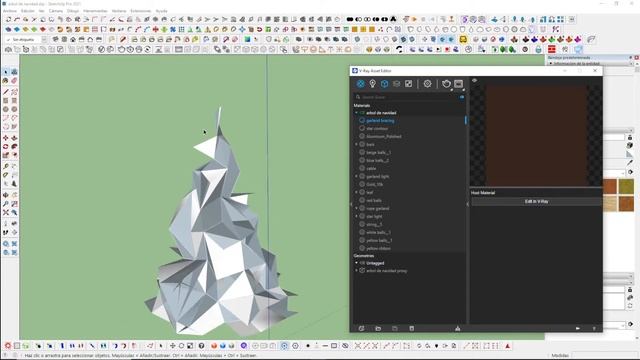Click the import folder icon at Asset Editor bottom
640x360 pixels.
(378, 328)
